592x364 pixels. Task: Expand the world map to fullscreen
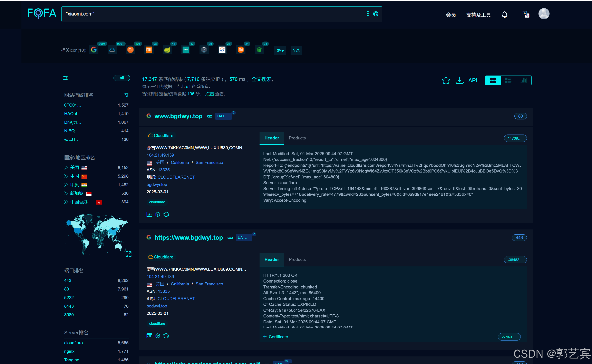click(x=128, y=254)
